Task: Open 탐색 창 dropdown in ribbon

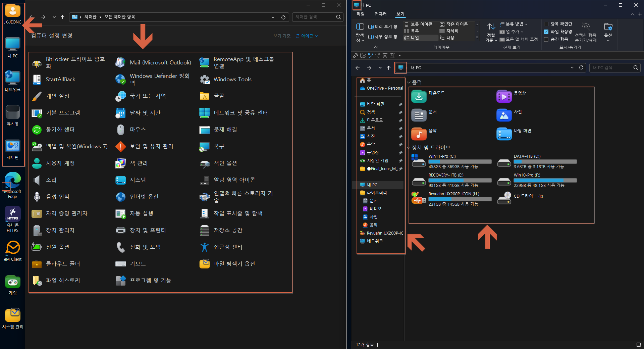Action: tap(360, 33)
